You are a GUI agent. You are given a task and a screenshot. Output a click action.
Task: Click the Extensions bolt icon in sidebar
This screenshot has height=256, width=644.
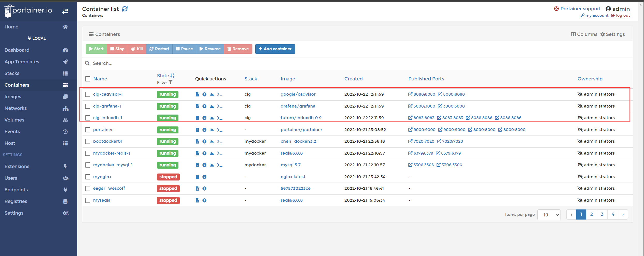click(65, 167)
